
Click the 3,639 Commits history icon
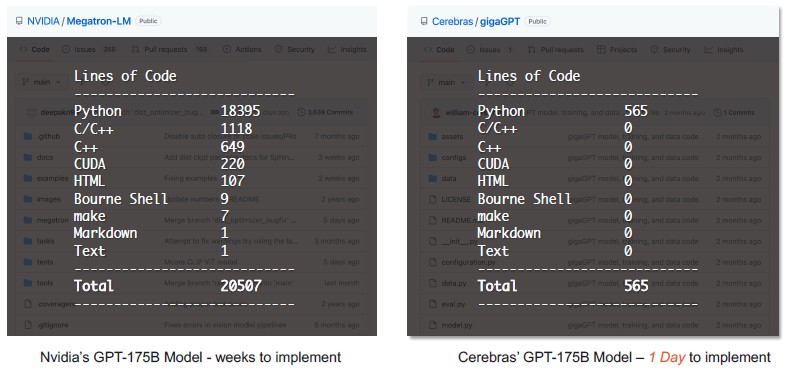[x=302, y=112]
